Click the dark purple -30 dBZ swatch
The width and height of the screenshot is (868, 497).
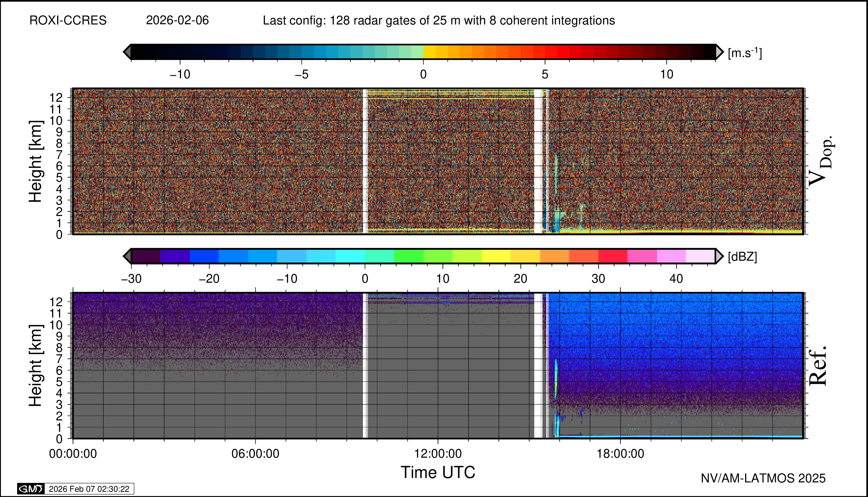pyautogui.click(x=146, y=256)
